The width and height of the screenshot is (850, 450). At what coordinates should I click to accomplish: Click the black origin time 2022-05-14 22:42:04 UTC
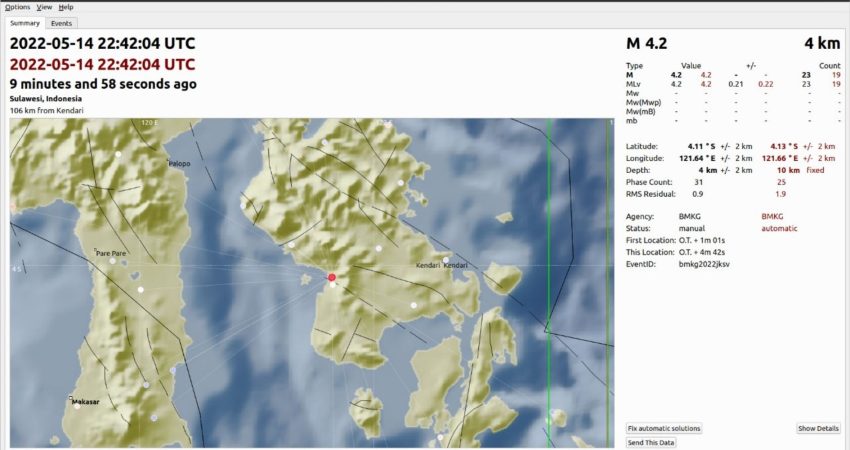pyautogui.click(x=102, y=43)
